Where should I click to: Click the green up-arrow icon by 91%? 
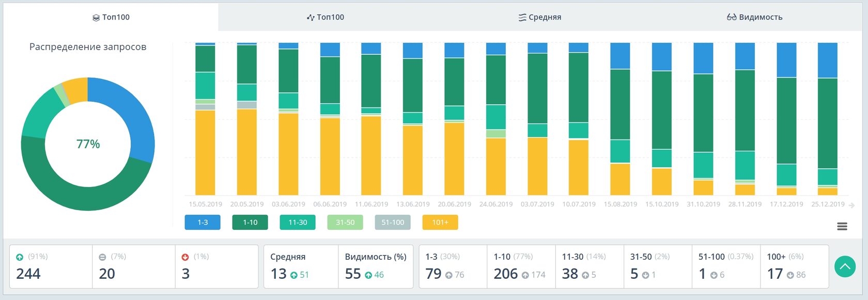tap(20, 257)
